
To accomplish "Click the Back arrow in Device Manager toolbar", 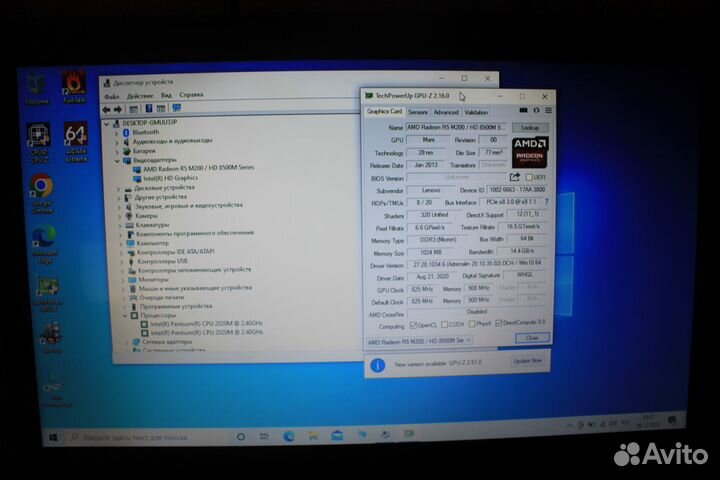I will (x=107, y=109).
